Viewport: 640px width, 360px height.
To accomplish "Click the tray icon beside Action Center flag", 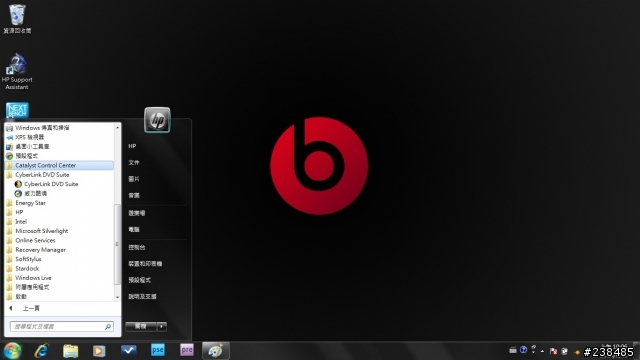I will pyautogui.click(x=564, y=351).
